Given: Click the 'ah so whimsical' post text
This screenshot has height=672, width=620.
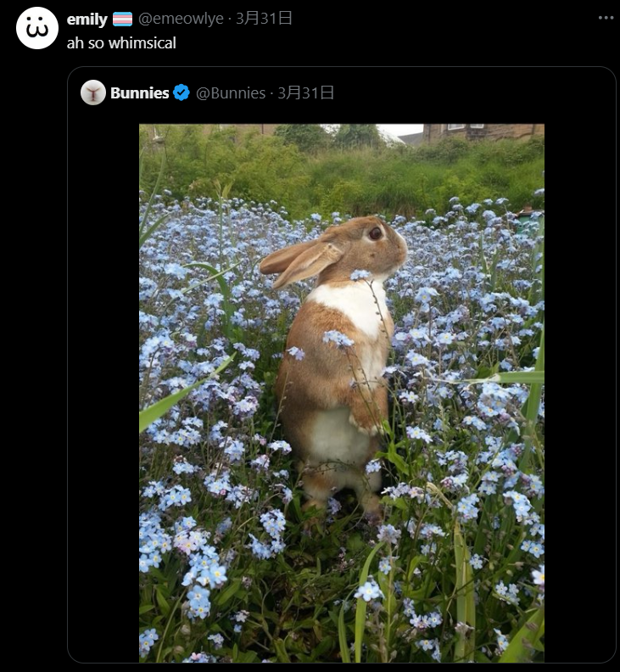Looking at the screenshot, I should coord(121,43).
